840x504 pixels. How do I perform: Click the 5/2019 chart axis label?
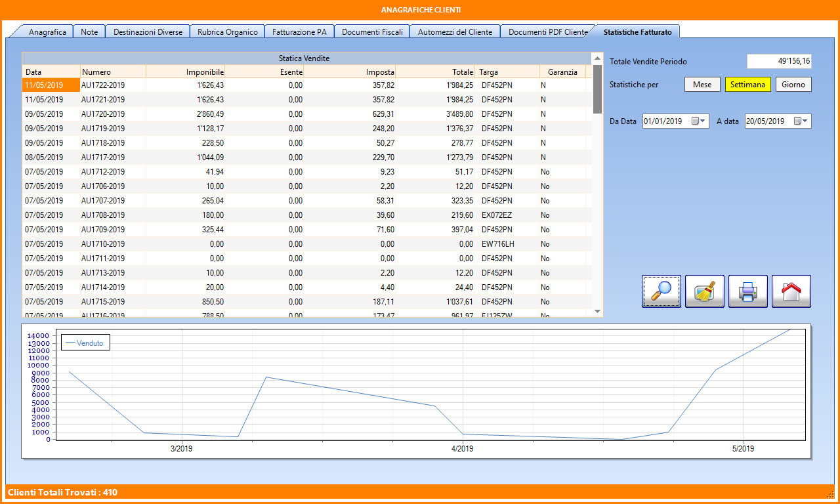click(743, 449)
